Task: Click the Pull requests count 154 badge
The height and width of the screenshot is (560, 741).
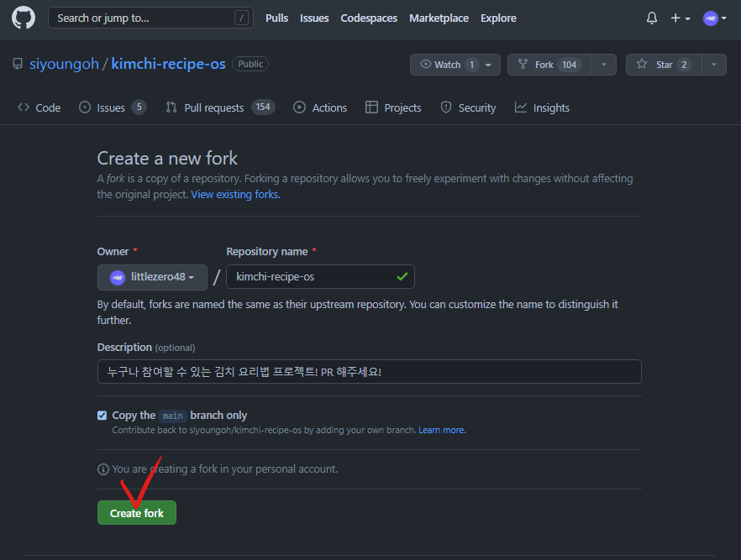Action: point(263,107)
